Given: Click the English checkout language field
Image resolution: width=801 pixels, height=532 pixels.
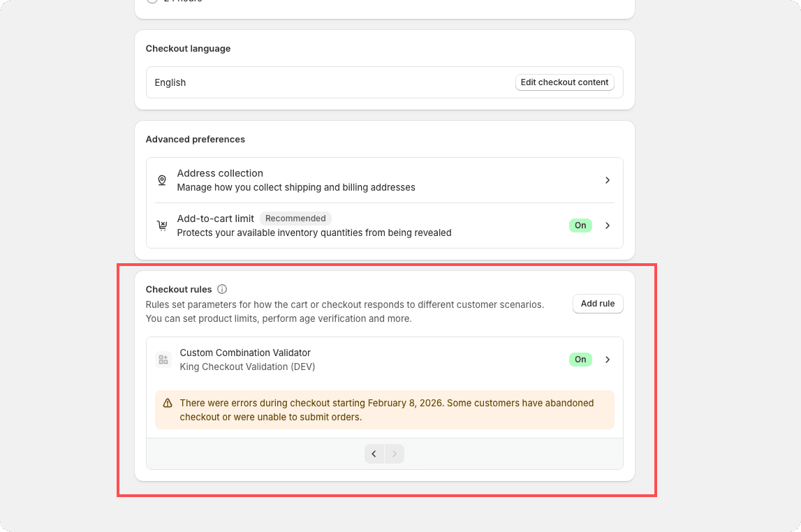Looking at the screenshot, I should click(x=384, y=82).
